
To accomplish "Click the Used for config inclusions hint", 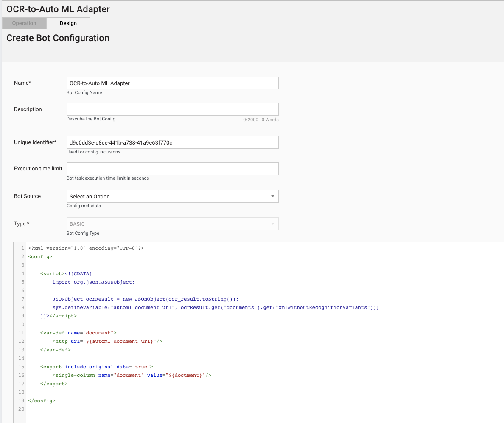I will click(x=93, y=152).
